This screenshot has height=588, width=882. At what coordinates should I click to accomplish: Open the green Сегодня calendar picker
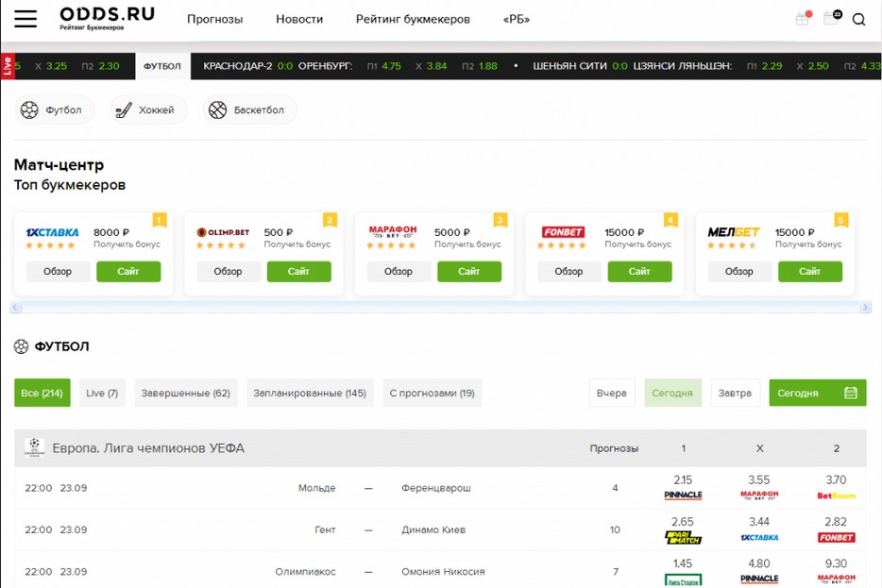coord(817,393)
